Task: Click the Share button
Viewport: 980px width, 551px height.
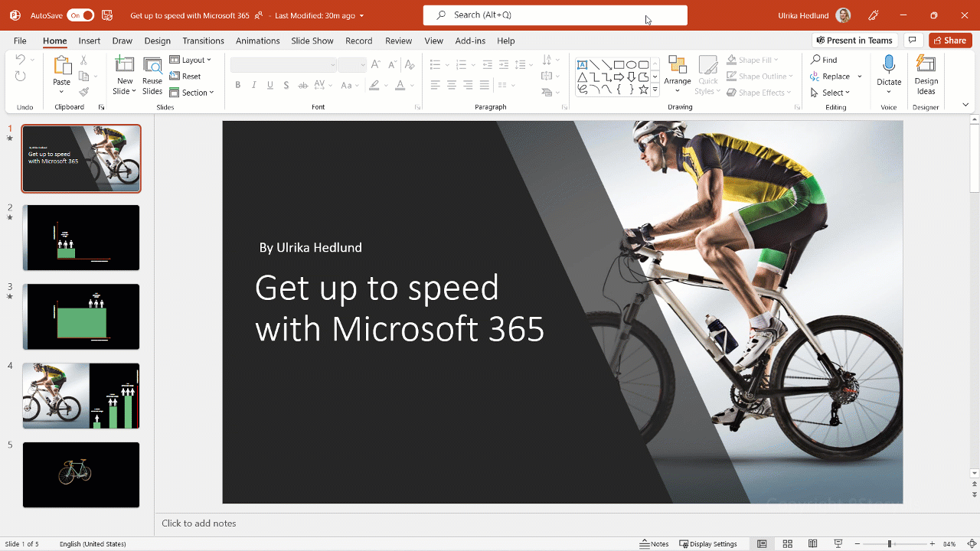Action: [x=950, y=41]
